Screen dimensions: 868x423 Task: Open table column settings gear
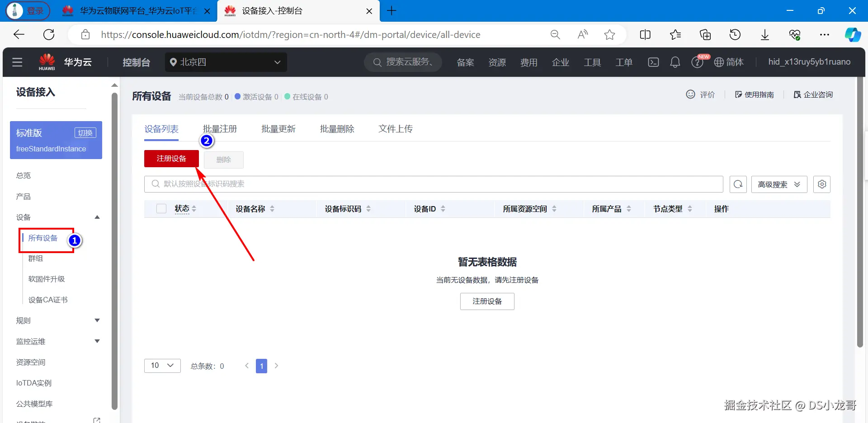click(x=822, y=184)
